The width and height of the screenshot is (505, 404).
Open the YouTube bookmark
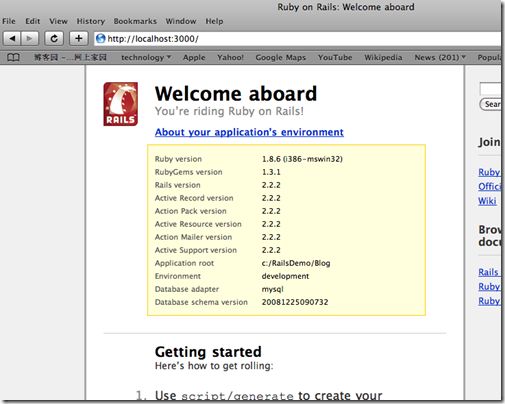click(x=335, y=57)
